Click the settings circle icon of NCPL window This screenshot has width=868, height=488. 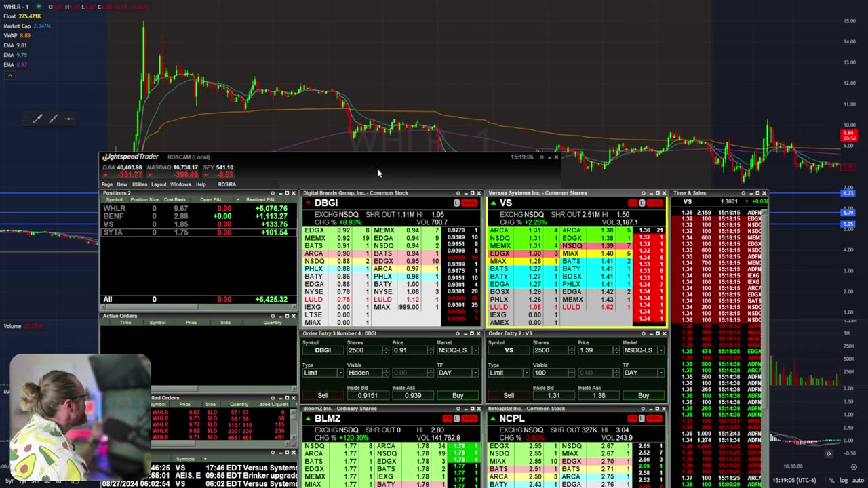click(x=644, y=409)
